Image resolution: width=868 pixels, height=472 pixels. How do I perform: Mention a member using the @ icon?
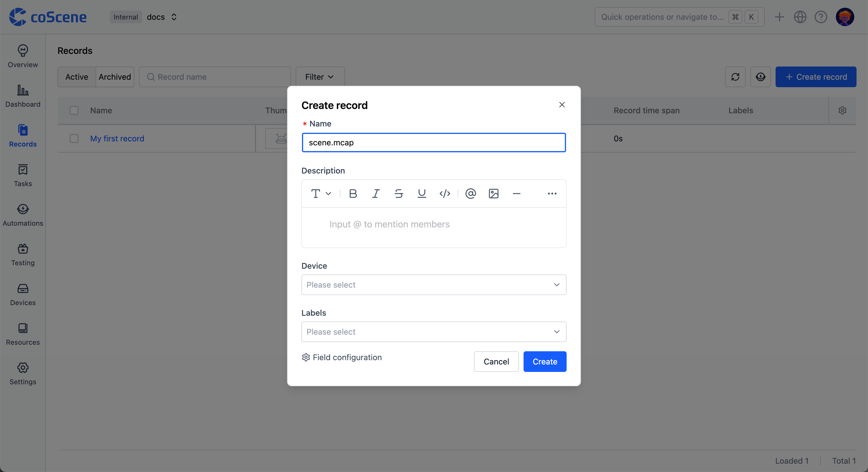pos(470,194)
